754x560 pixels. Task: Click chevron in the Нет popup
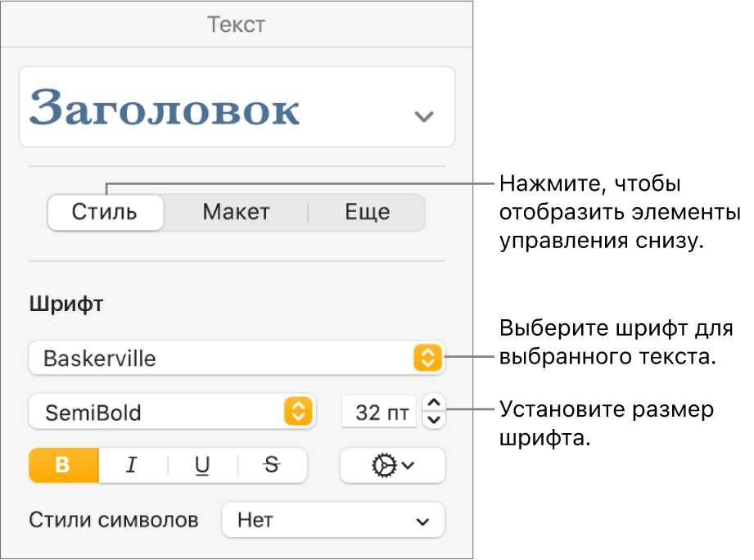point(422,520)
